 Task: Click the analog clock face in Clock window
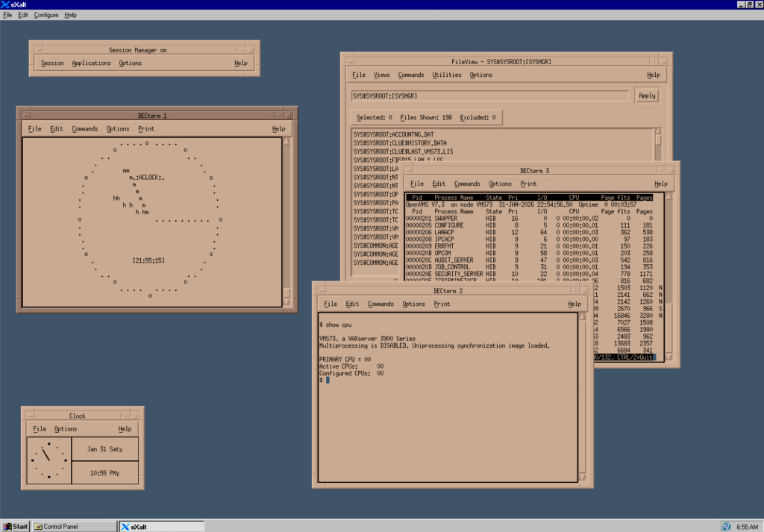(x=49, y=461)
